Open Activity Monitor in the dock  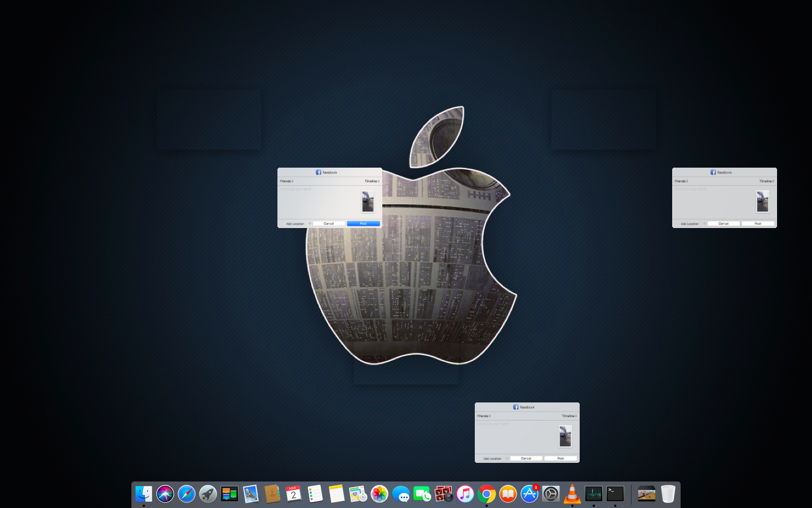tap(594, 494)
